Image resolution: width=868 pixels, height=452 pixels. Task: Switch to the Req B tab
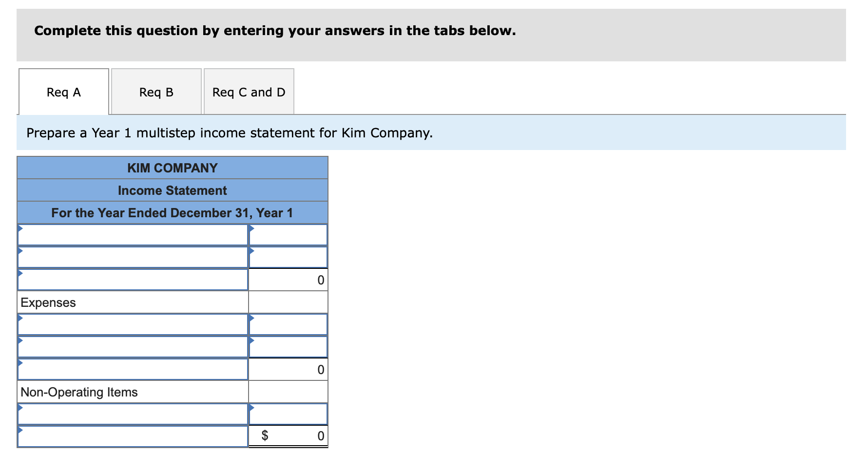pos(156,92)
